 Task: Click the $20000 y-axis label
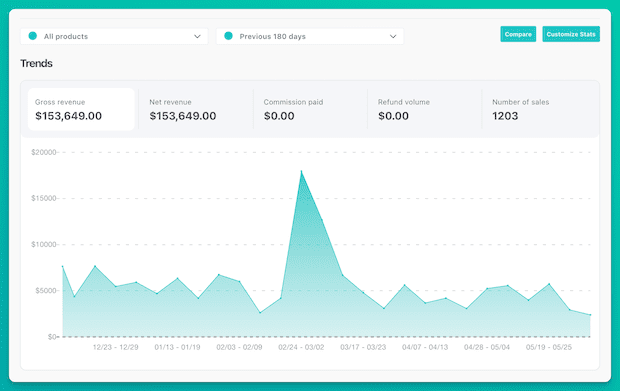[x=44, y=152]
